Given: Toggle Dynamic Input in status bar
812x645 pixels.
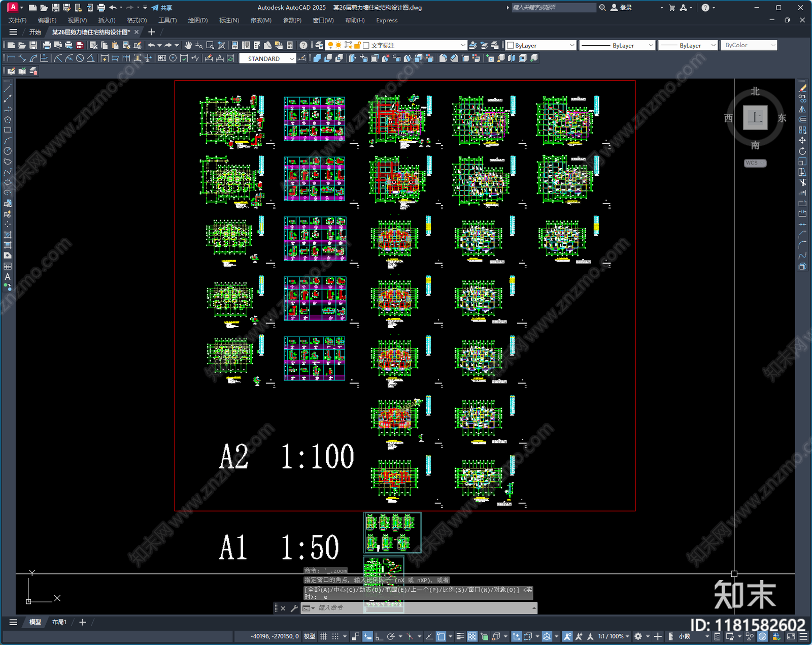Looking at the screenshot, I should pos(367,636).
